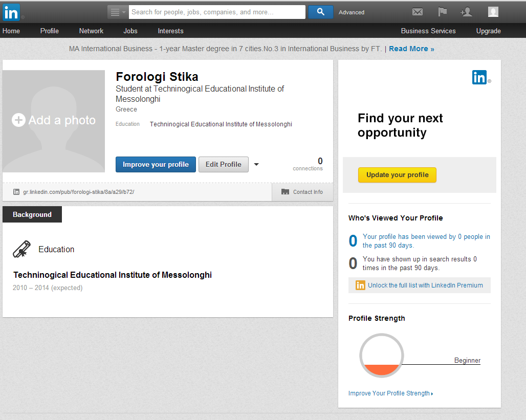Click the public profile URL link

[78, 192]
